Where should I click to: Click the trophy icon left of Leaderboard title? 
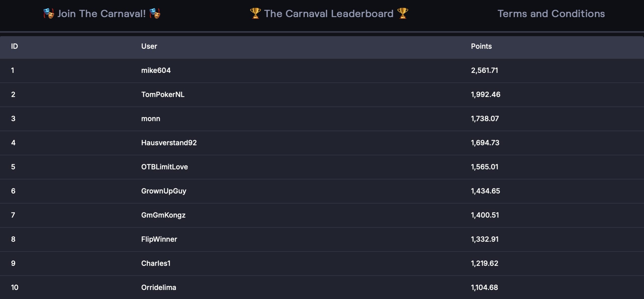(x=255, y=14)
